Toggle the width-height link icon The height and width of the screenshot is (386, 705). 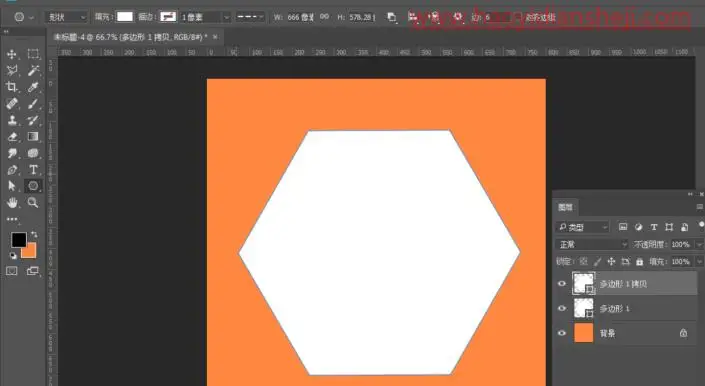324,17
